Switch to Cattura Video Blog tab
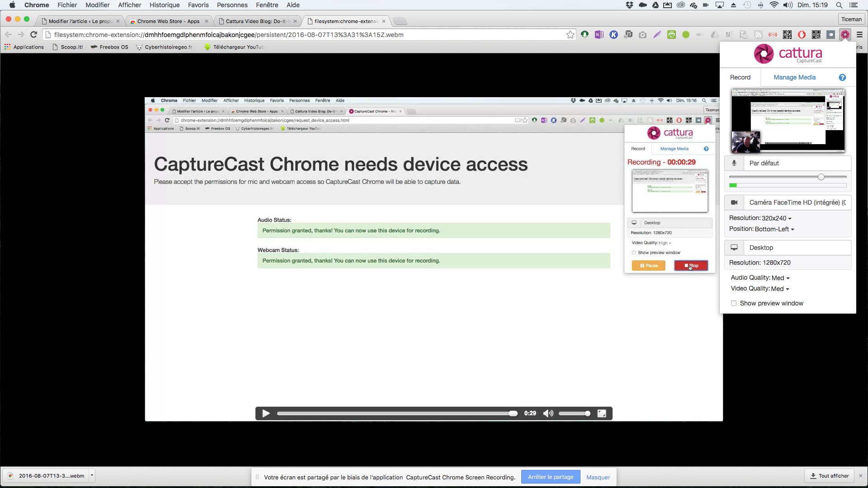This screenshot has width=868, height=488. pyautogui.click(x=257, y=21)
